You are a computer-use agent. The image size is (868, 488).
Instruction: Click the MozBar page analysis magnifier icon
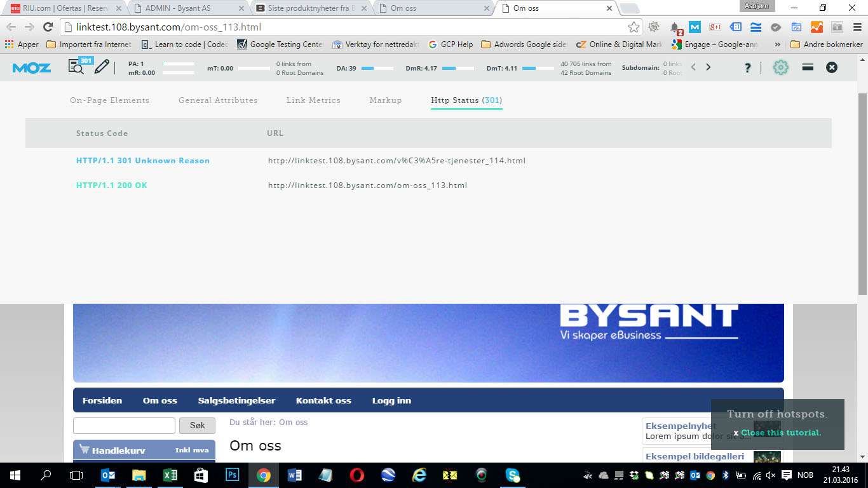pyautogui.click(x=76, y=67)
